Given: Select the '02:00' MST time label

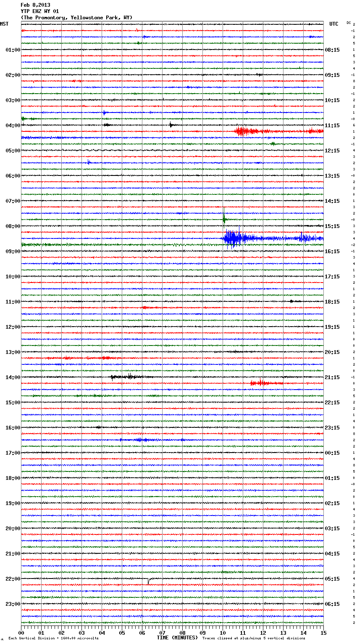Looking at the screenshot, I should (x=13, y=75).
